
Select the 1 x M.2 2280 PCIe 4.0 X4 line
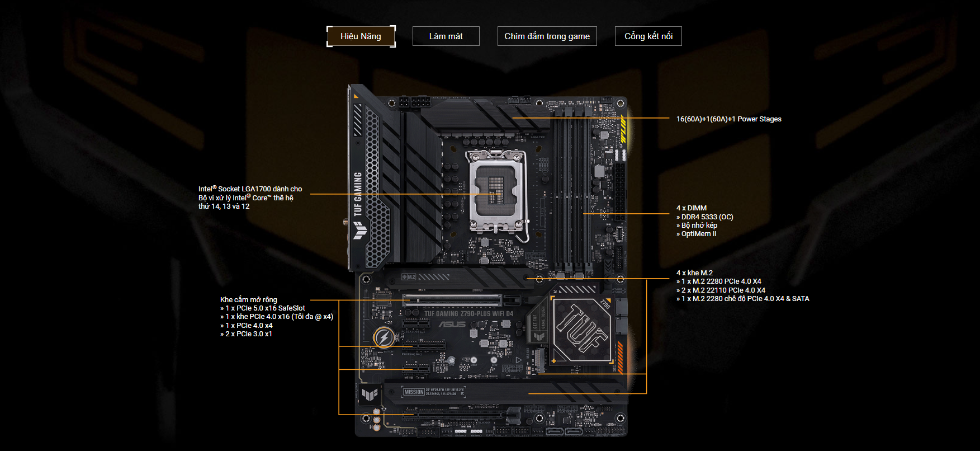click(719, 281)
